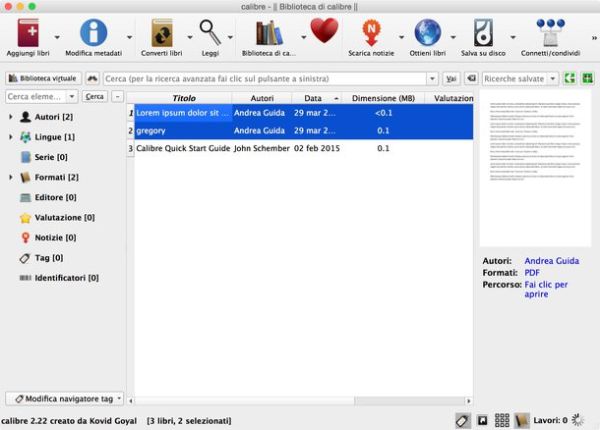The height and width of the screenshot is (430, 600).
Task: Show more toolbar items chevron
Action: [x=594, y=37]
